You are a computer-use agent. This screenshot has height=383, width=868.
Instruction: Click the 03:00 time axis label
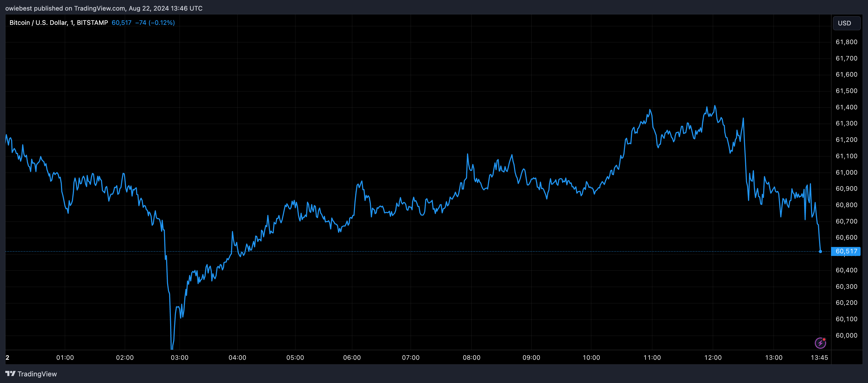point(180,357)
